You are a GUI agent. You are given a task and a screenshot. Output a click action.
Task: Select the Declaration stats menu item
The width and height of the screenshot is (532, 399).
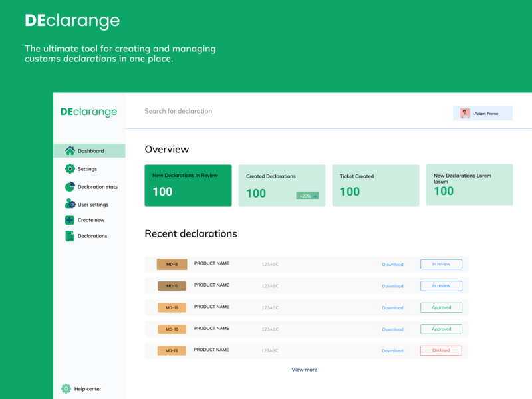point(97,187)
